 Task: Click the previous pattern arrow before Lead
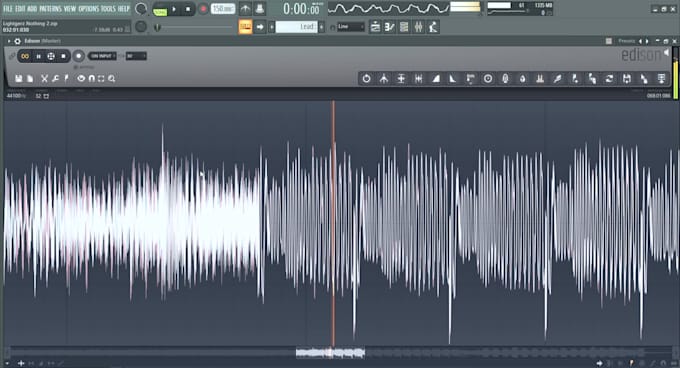[271, 27]
